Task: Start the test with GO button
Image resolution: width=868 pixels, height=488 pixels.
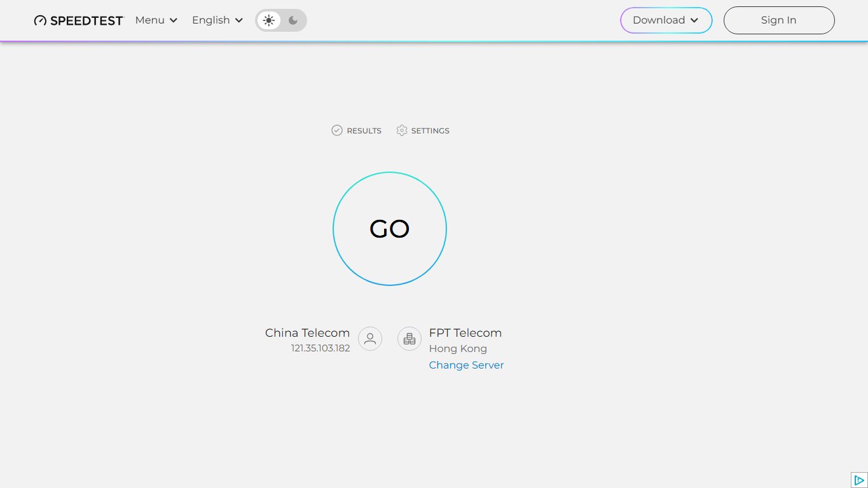Action: click(390, 229)
